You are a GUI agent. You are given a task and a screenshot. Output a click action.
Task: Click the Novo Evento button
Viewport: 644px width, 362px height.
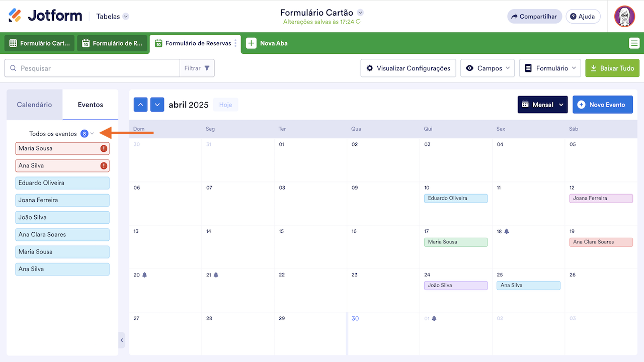[x=602, y=105]
